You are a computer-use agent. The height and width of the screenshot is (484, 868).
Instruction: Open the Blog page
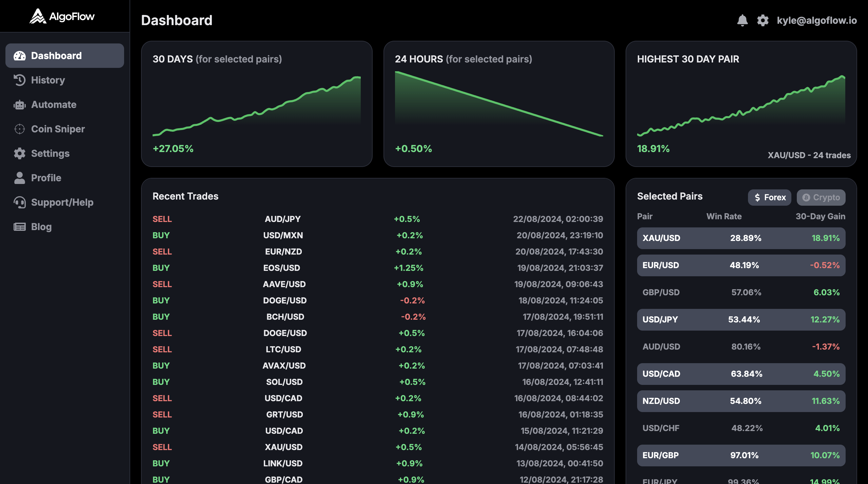click(65, 227)
